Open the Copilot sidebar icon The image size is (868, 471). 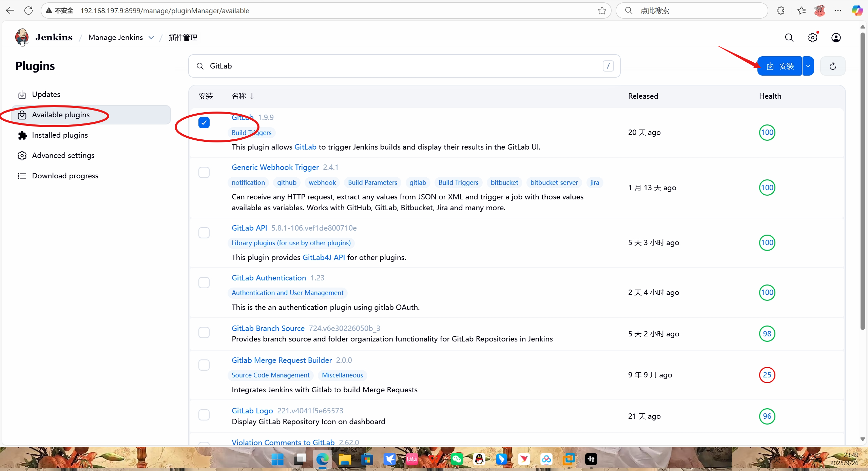click(x=857, y=11)
